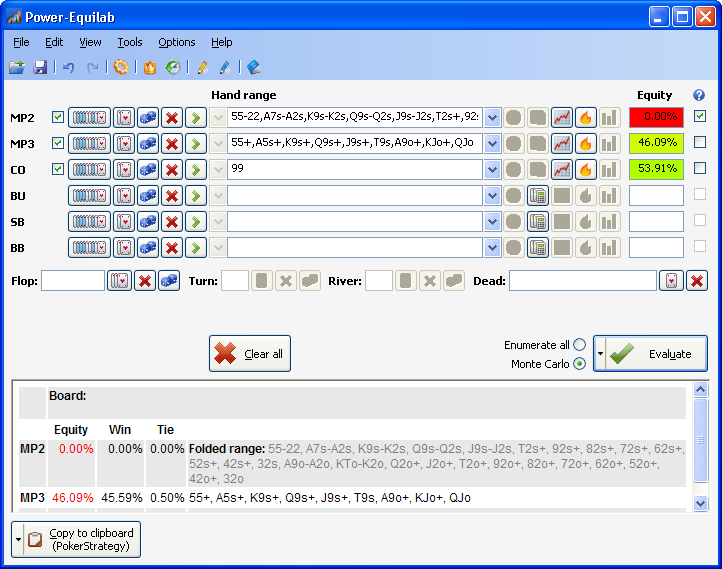Viewport: 722px width, 569px height.
Task: Undo with the toolbar arrow
Action: tap(69, 68)
